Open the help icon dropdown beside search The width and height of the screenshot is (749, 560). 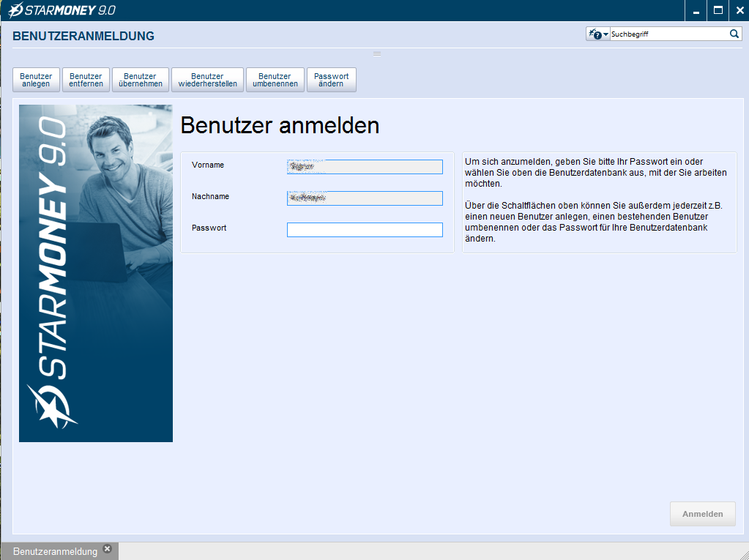click(598, 34)
